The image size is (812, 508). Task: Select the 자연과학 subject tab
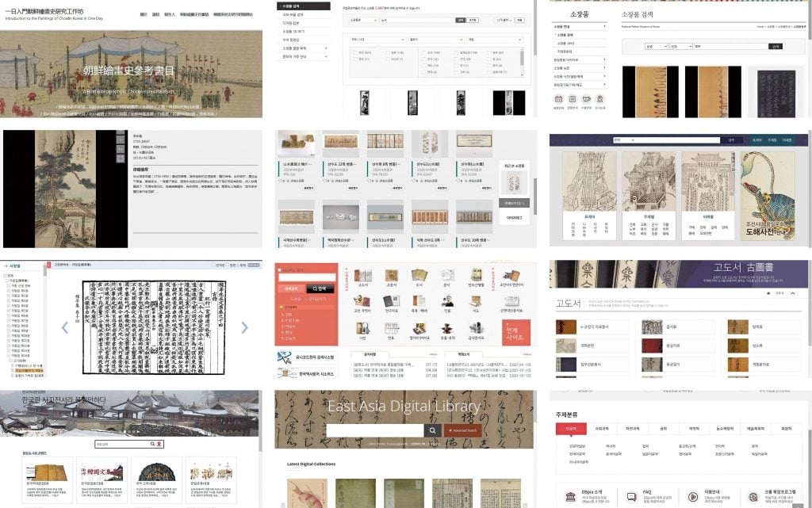coord(632,428)
